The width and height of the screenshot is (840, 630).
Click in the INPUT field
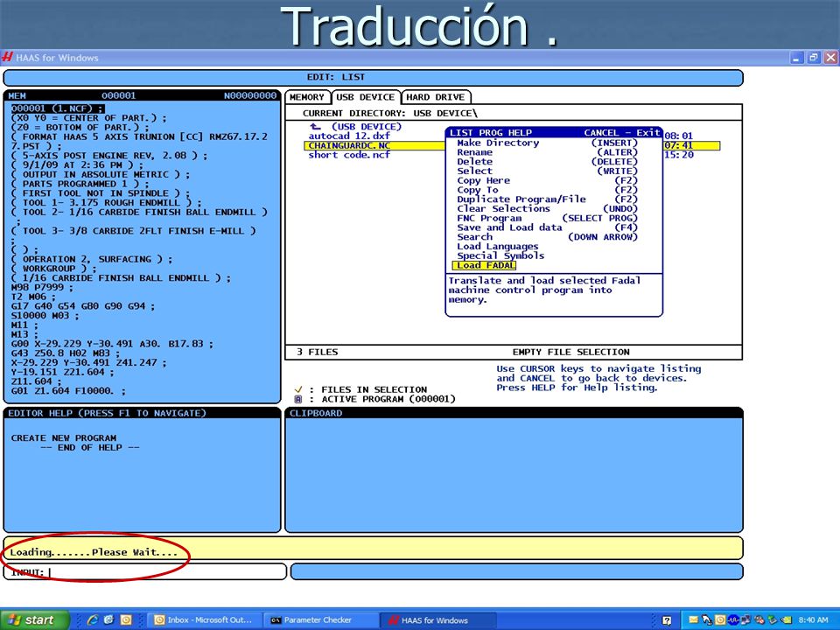pos(145,572)
